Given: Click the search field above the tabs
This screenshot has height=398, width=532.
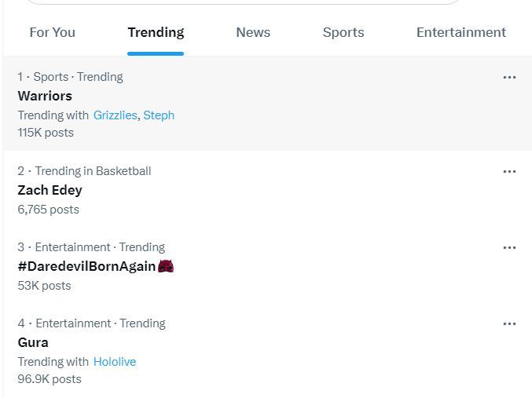Looking at the screenshot, I should (244, 2).
